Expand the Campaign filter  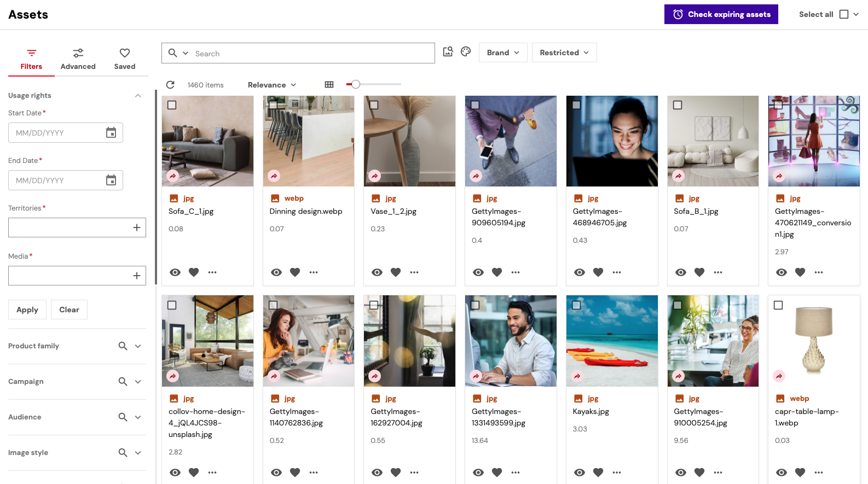click(x=138, y=382)
